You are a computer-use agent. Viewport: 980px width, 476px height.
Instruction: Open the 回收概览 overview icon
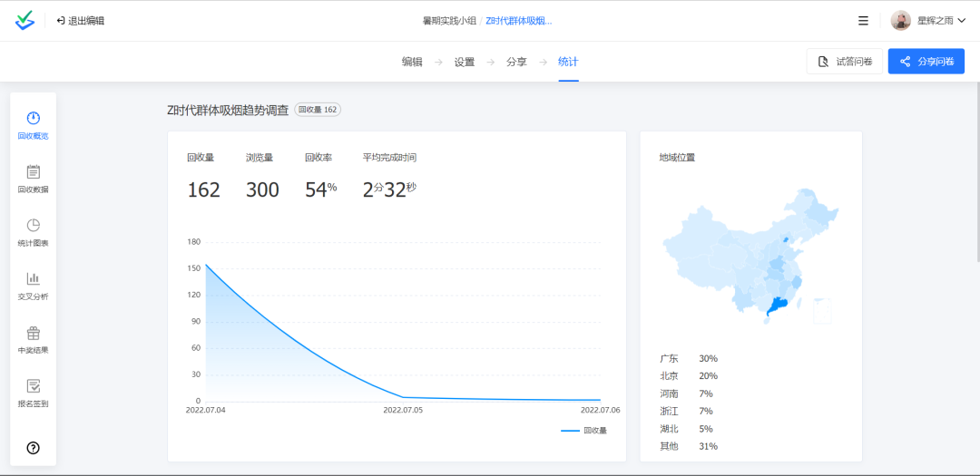(33, 119)
